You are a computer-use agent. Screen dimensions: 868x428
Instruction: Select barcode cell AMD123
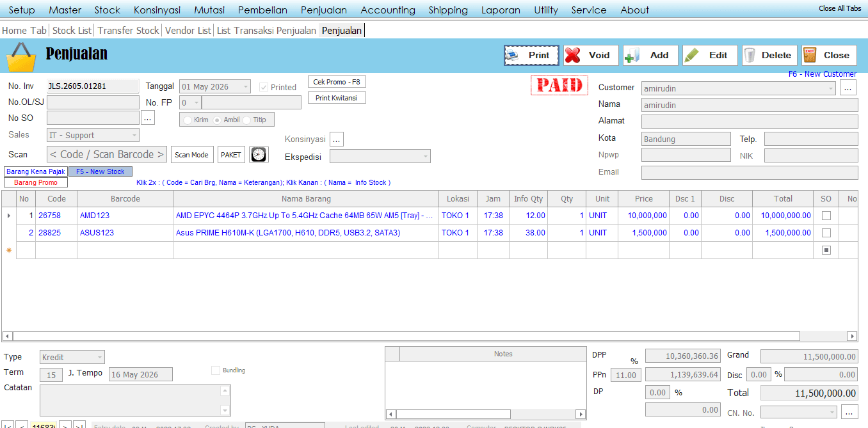125,216
